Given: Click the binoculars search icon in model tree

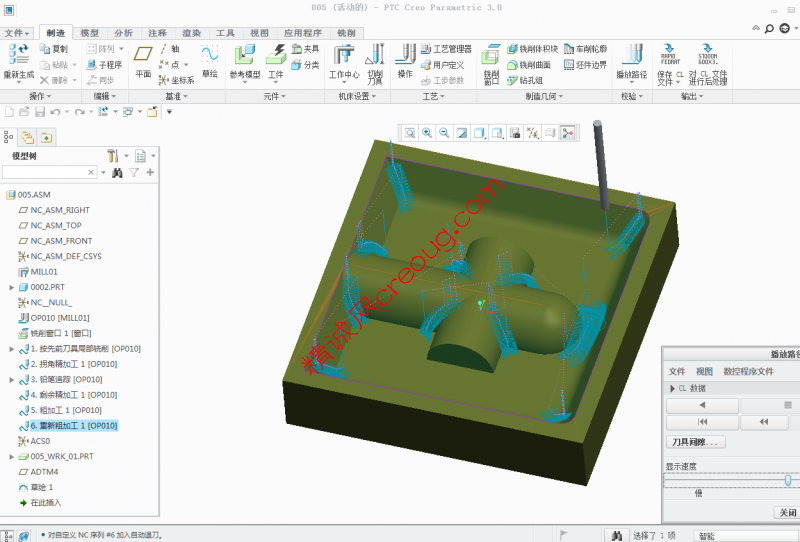Looking at the screenshot, I should coord(117,173).
